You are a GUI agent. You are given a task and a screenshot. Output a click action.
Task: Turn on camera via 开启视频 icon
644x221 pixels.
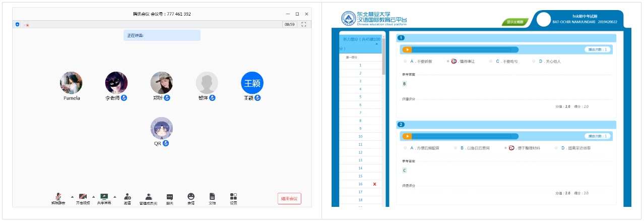tap(82, 197)
